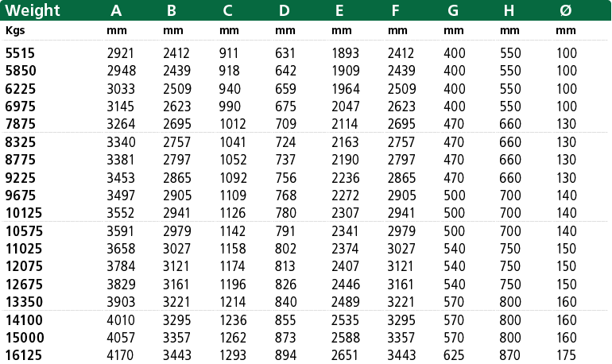This screenshot has width=612, height=364.
Task: Select the G value 625
Action: coord(454,355)
